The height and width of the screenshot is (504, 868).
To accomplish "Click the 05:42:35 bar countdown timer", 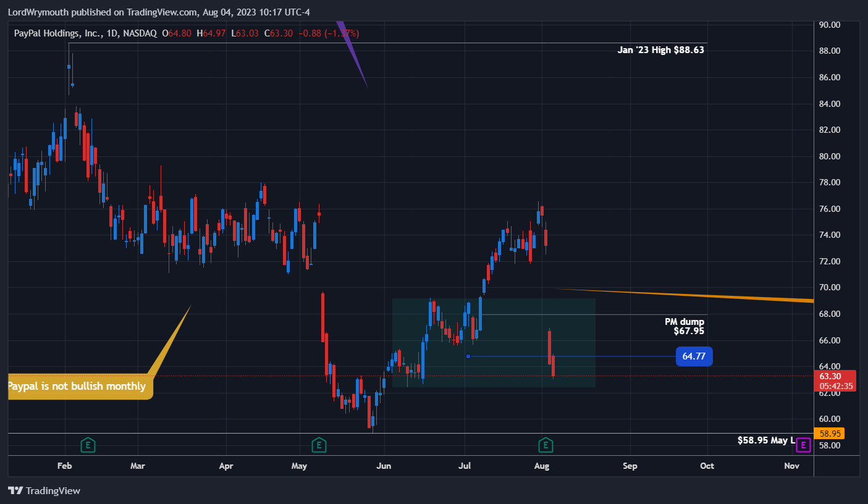I will [837, 386].
